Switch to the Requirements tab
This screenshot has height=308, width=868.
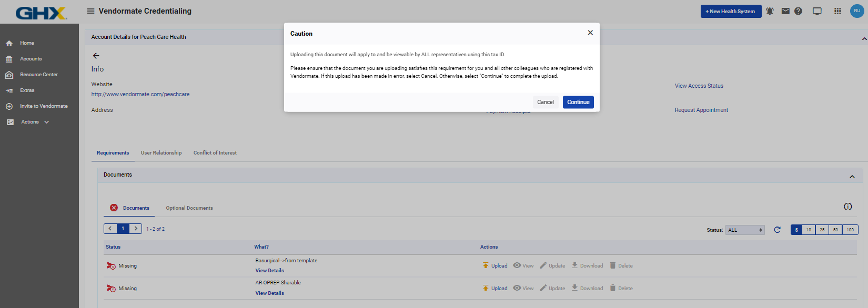tap(113, 153)
